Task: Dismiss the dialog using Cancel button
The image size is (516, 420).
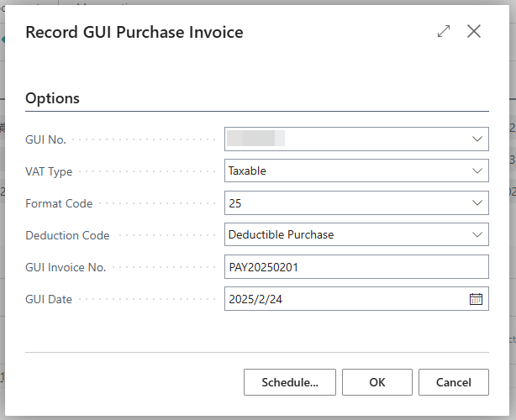Action: click(x=454, y=382)
